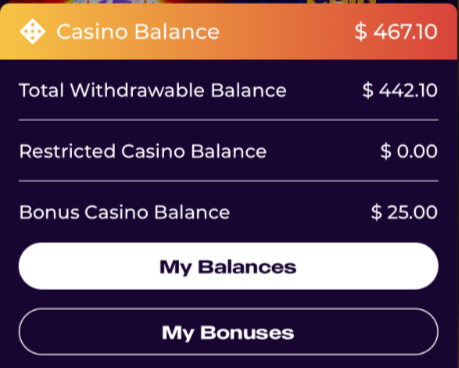Click the $ 25.00 bonus amount
The image size is (459, 368).
point(404,212)
